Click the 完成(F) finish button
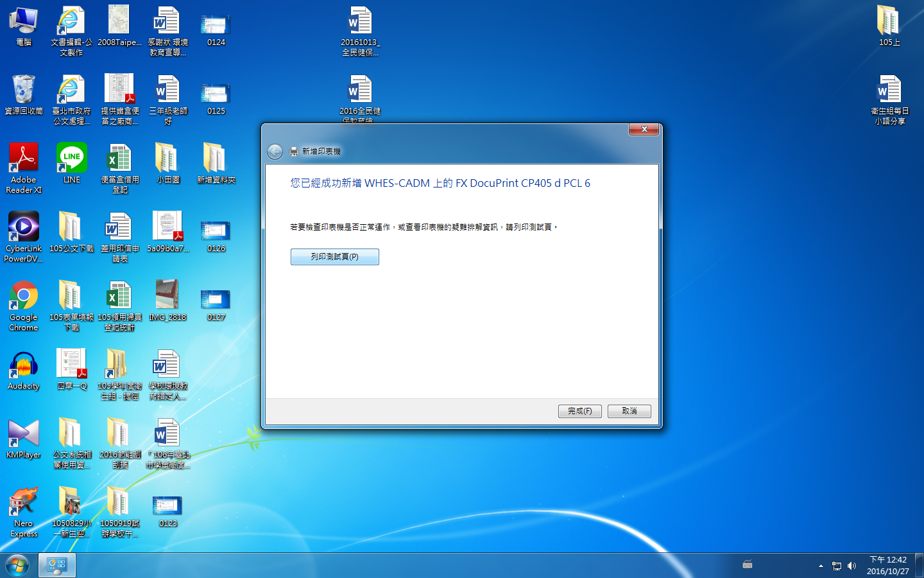This screenshot has height=578, width=924. tap(579, 411)
